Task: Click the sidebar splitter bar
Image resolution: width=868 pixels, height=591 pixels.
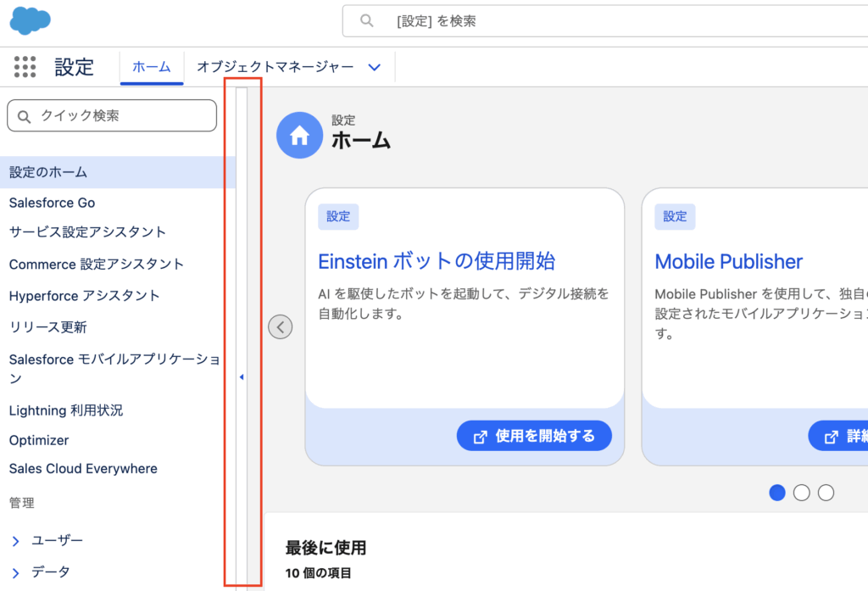Action: [x=242, y=254]
